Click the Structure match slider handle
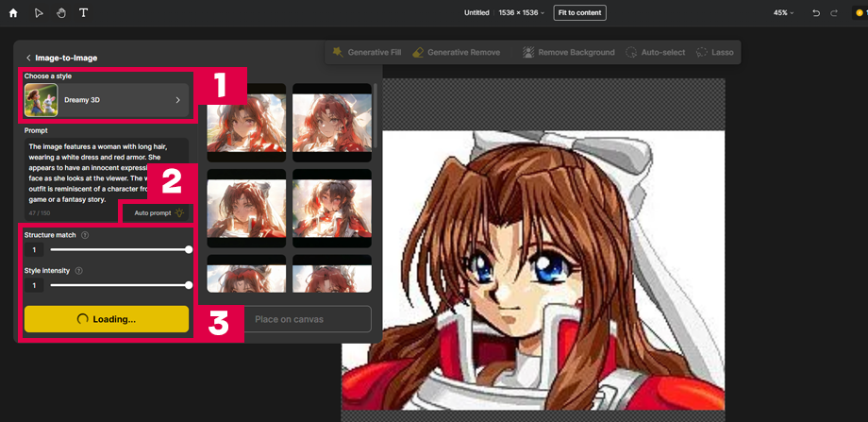This screenshot has height=422, width=868. 189,250
